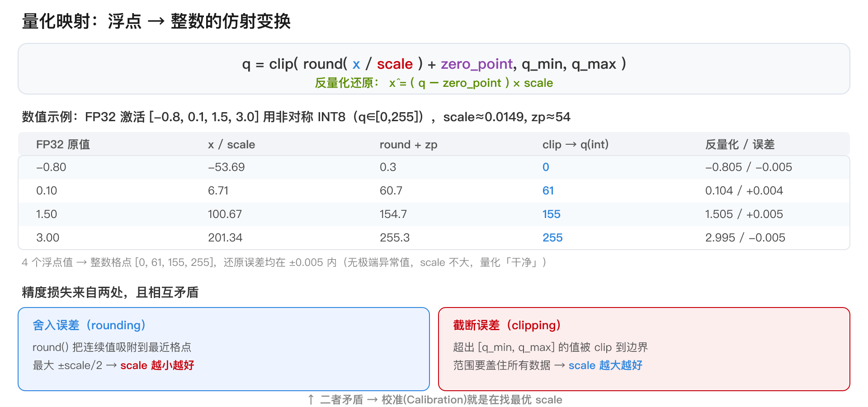Screen dimensions: 868x407
Task: Click the line 'round() 把连续值吸附到最近格点'
Action: tap(112, 347)
